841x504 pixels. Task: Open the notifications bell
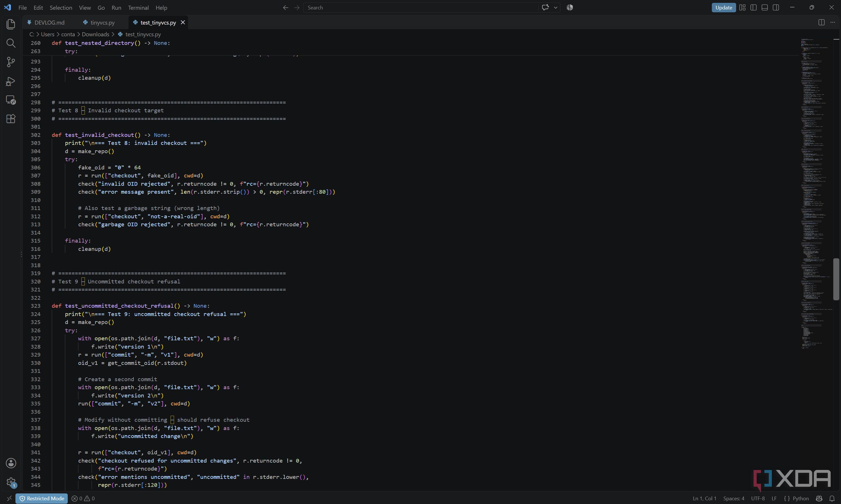coord(832,498)
